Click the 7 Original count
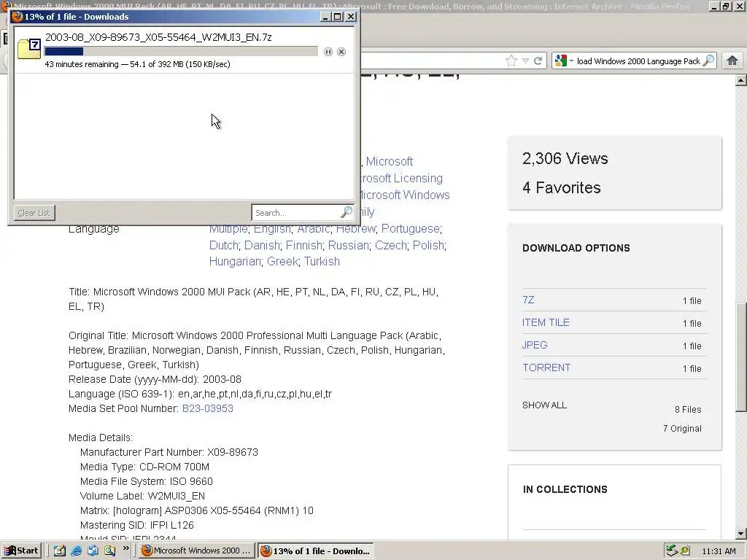The width and height of the screenshot is (747, 560). [682, 429]
